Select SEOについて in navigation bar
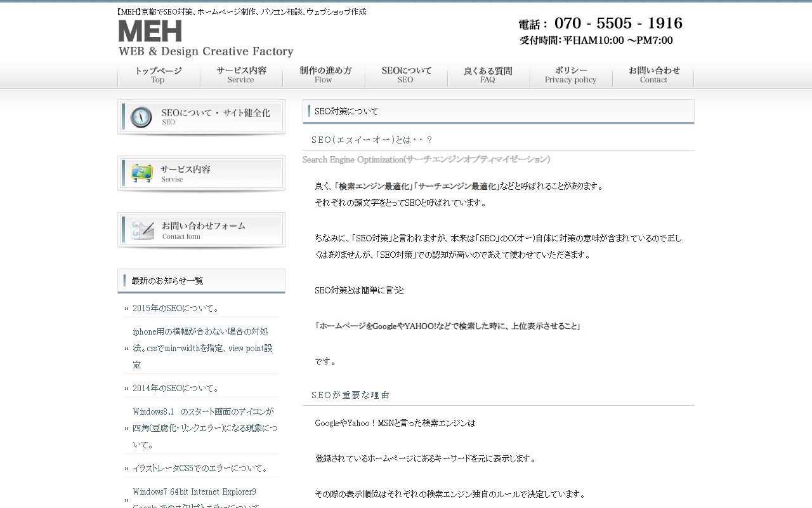Screen dimensions: 812x508 point(406,75)
